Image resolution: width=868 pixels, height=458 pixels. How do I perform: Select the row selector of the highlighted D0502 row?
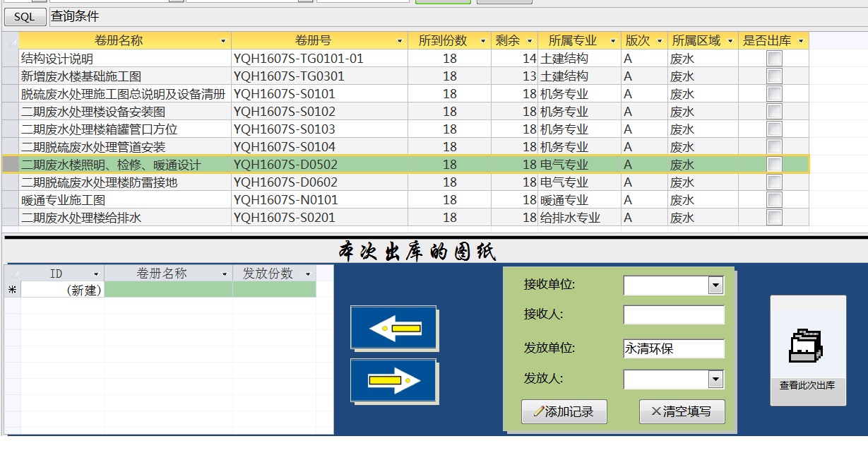[x=11, y=165]
